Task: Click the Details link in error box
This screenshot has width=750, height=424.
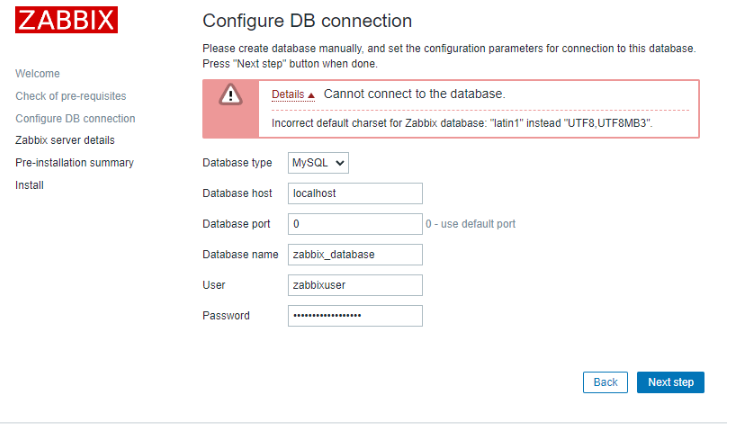Action: (x=288, y=94)
